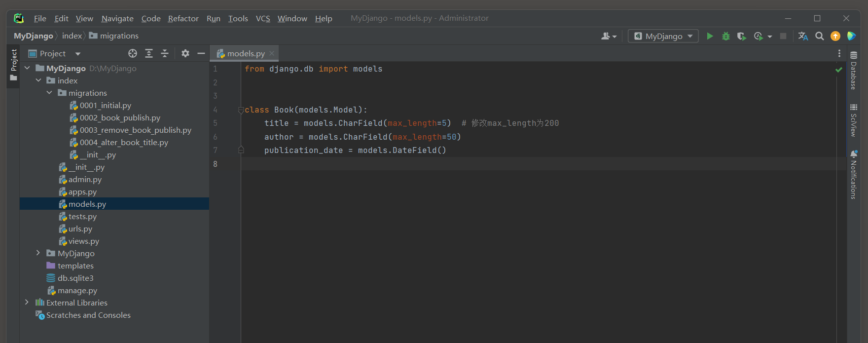
Task: Run with Coverage shield icon
Action: tap(741, 36)
